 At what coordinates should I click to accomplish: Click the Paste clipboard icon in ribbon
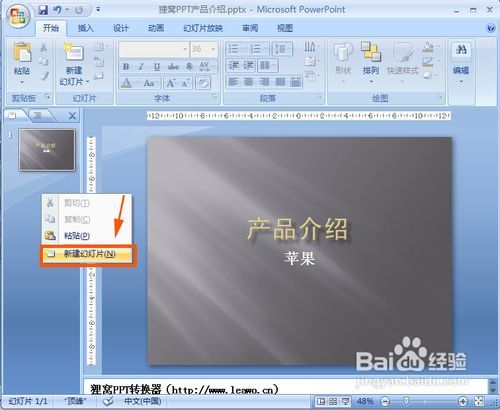[x=22, y=53]
